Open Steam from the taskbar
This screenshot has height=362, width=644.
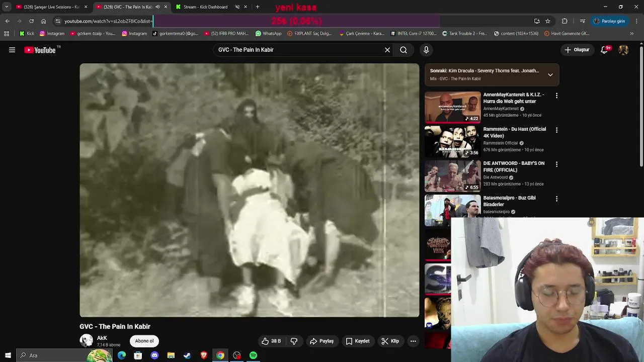[187, 355]
